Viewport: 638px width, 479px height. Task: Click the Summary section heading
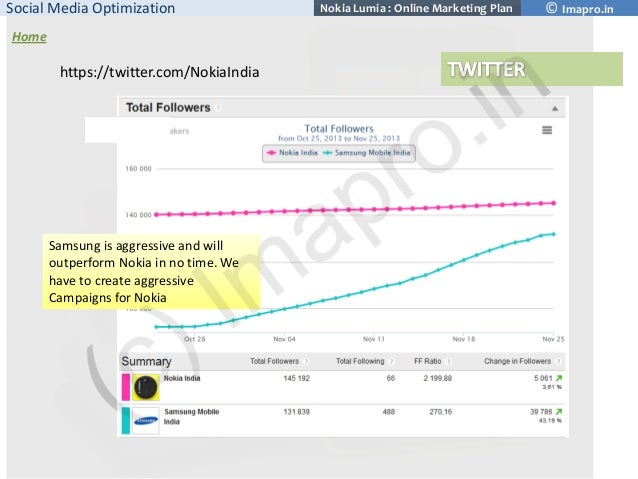tap(146, 362)
